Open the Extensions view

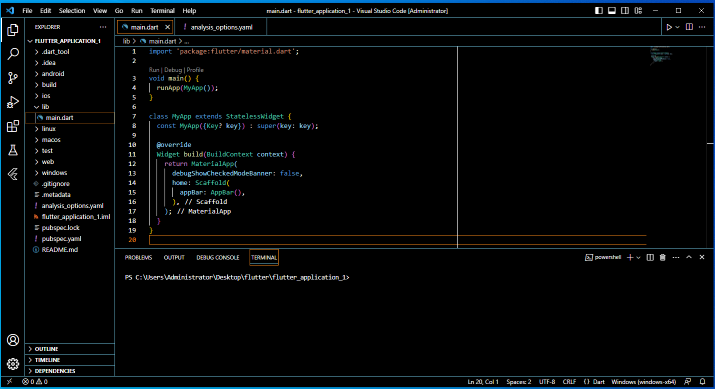(13, 126)
